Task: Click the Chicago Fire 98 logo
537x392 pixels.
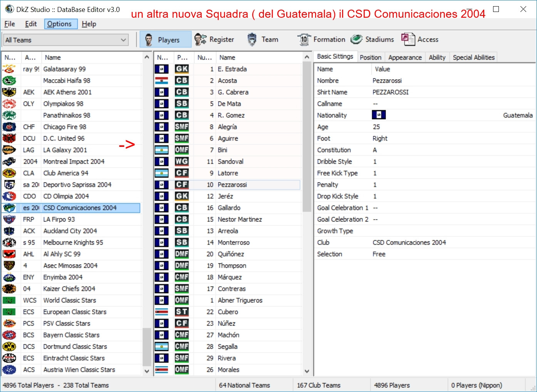Action: (x=9, y=127)
